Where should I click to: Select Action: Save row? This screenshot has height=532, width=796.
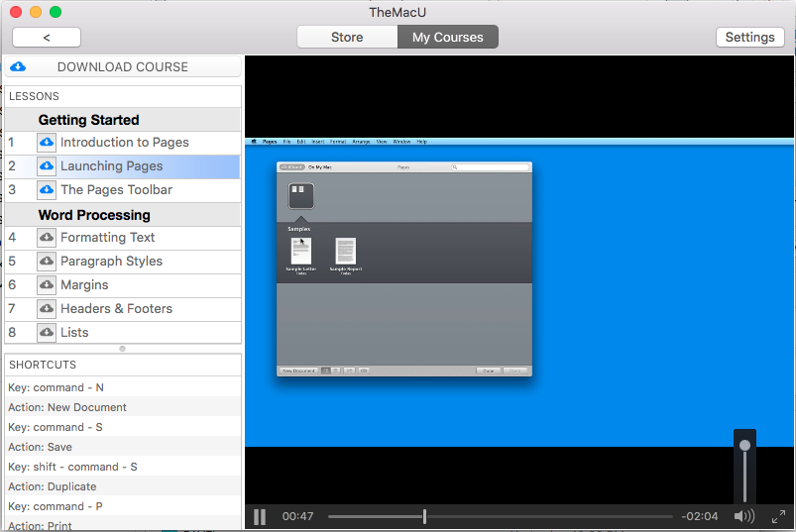[x=123, y=447]
